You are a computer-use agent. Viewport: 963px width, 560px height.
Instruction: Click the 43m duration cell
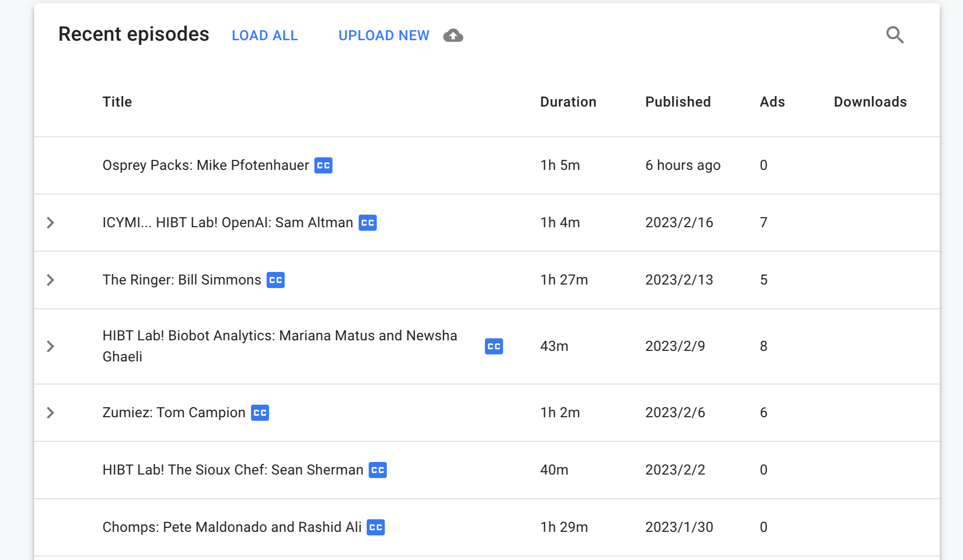tap(554, 346)
